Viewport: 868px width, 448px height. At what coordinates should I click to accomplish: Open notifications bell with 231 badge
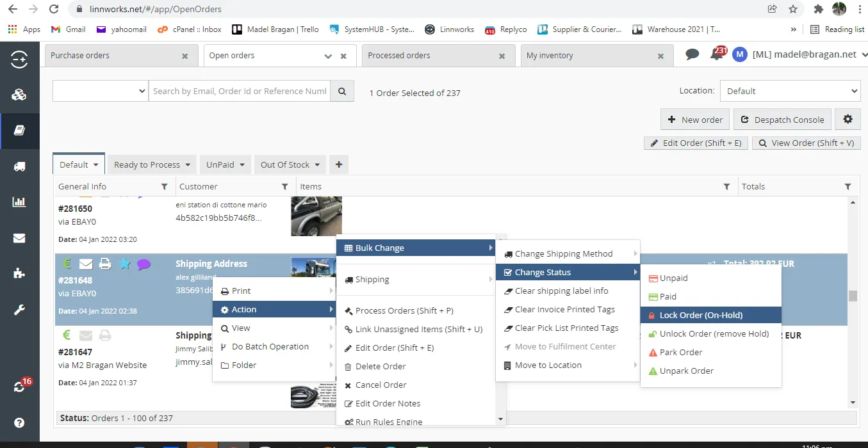(x=717, y=54)
